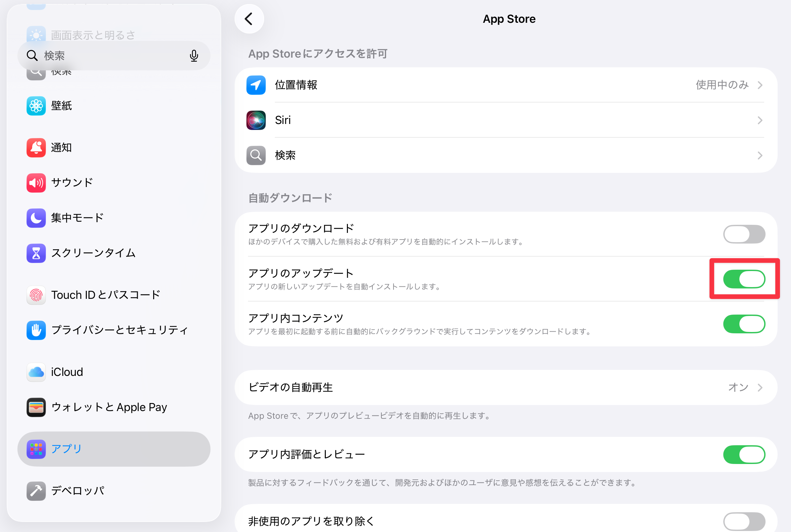
Task: Click the Siri orb icon
Action: (256, 121)
